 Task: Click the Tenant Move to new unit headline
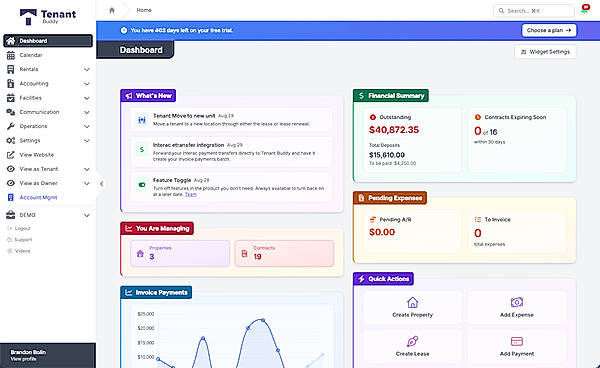184,116
